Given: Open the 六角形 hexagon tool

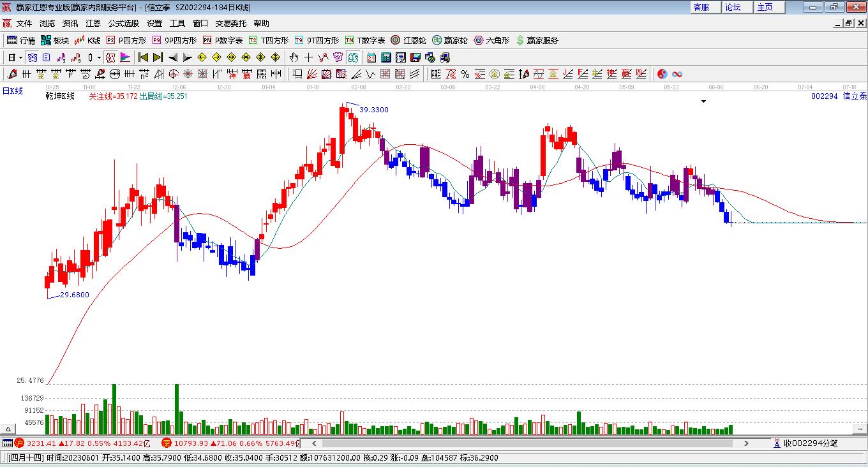Looking at the screenshot, I should (x=491, y=40).
